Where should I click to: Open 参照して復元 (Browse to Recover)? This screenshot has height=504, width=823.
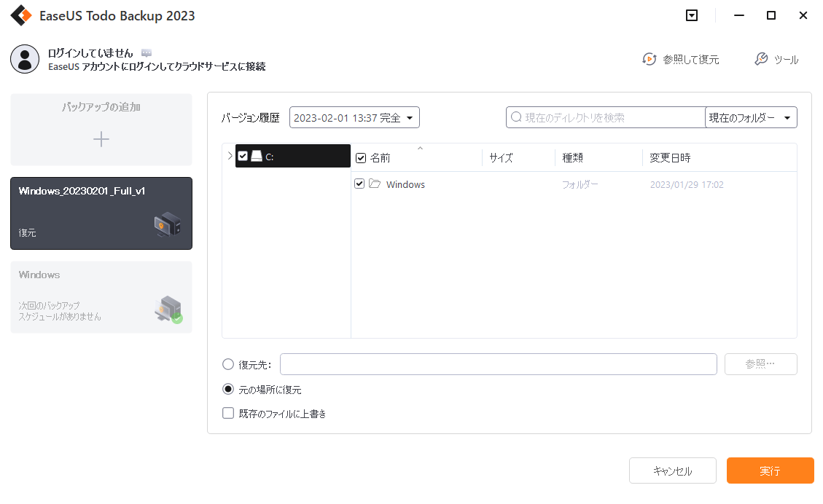(x=680, y=60)
